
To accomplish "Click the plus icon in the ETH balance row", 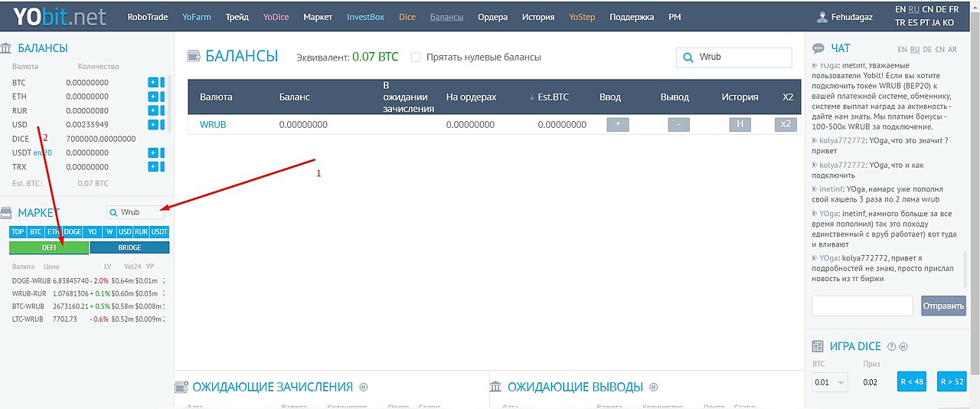I will click(x=152, y=97).
